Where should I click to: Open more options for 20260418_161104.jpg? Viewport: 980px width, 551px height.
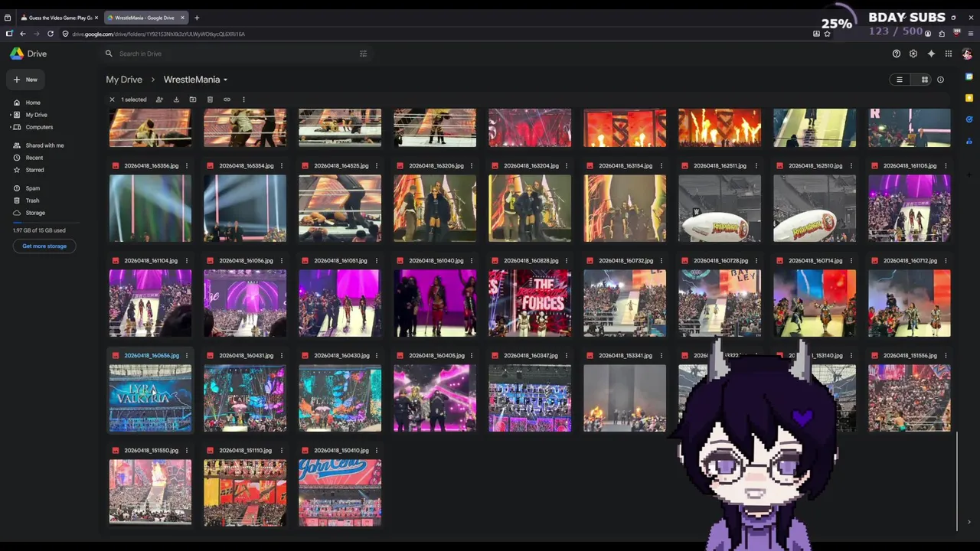click(186, 261)
